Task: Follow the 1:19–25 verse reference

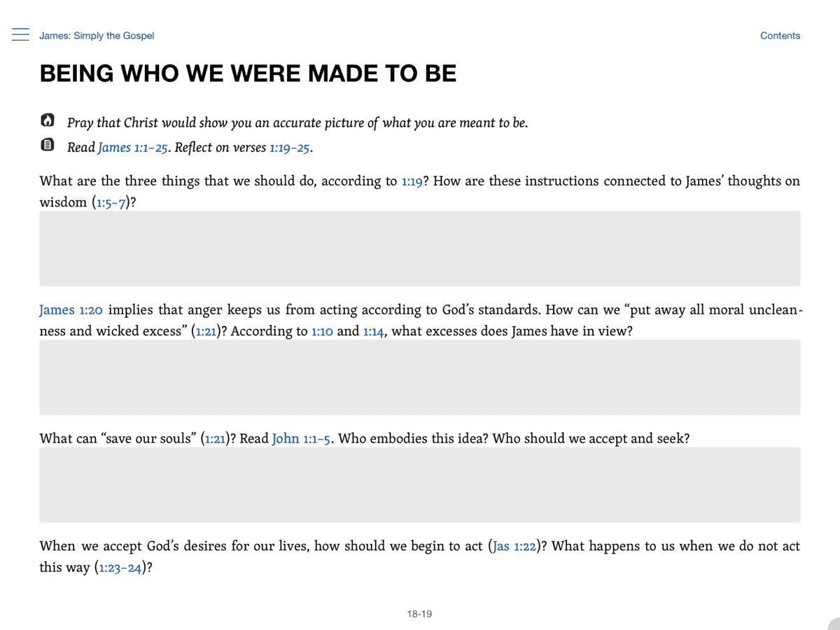Action: (289, 148)
